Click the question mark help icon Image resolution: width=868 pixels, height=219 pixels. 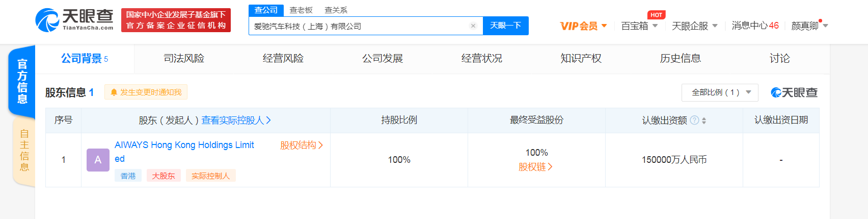point(694,120)
